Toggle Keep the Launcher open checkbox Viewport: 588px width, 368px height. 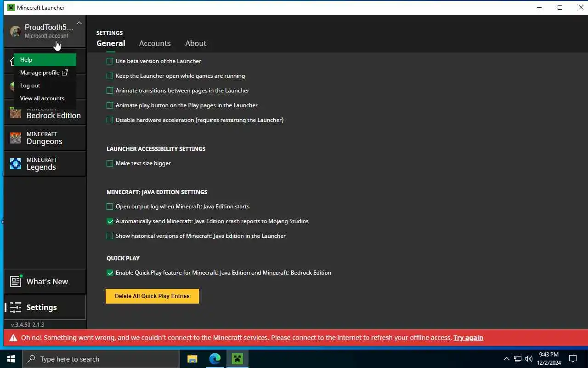[110, 76]
